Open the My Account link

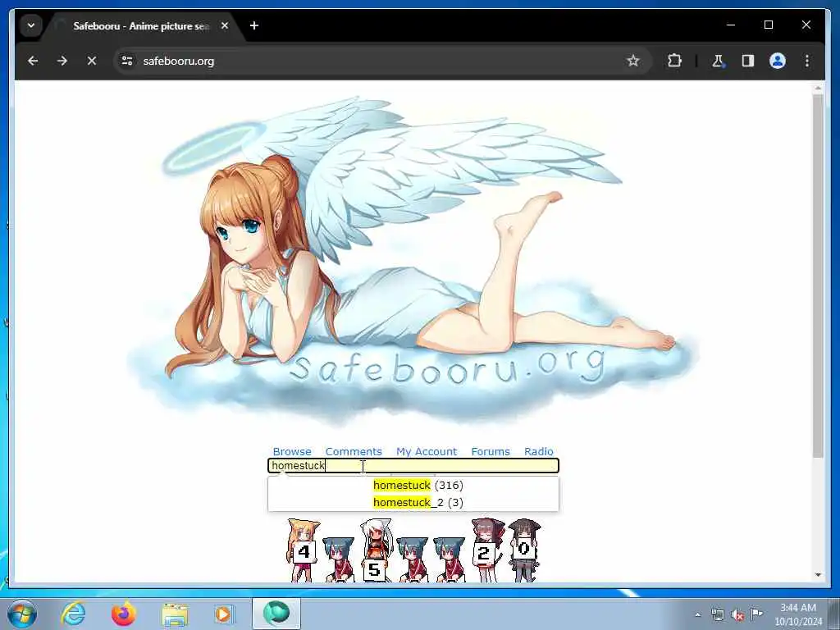point(427,452)
